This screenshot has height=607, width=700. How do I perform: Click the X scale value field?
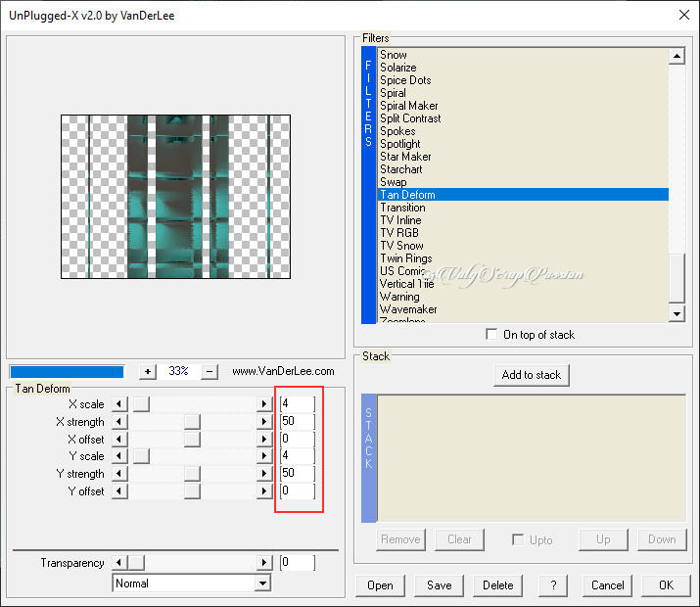click(298, 404)
